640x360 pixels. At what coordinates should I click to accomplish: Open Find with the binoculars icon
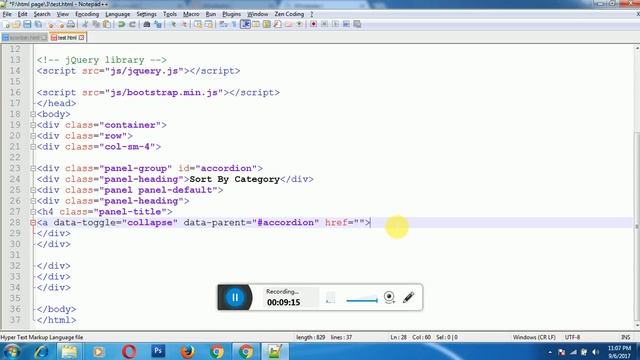147,24
